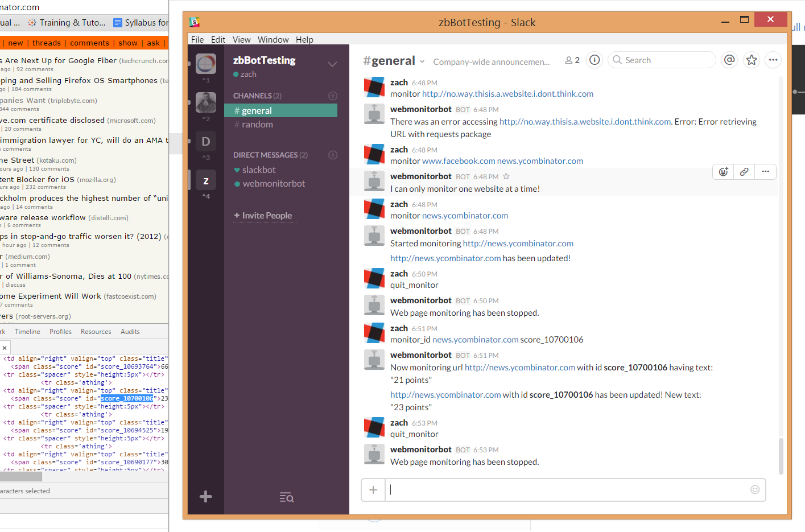The width and height of the screenshot is (805, 532).
Task: Start a new direct message via plus icon
Action: tap(333, 155)
